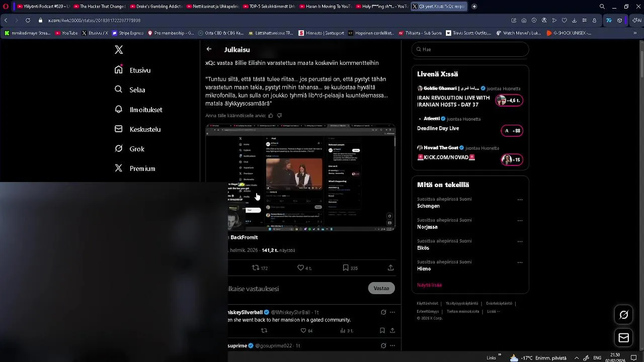Click the Opera menu logo
The image size is (644, 362).
click(6, 7)
